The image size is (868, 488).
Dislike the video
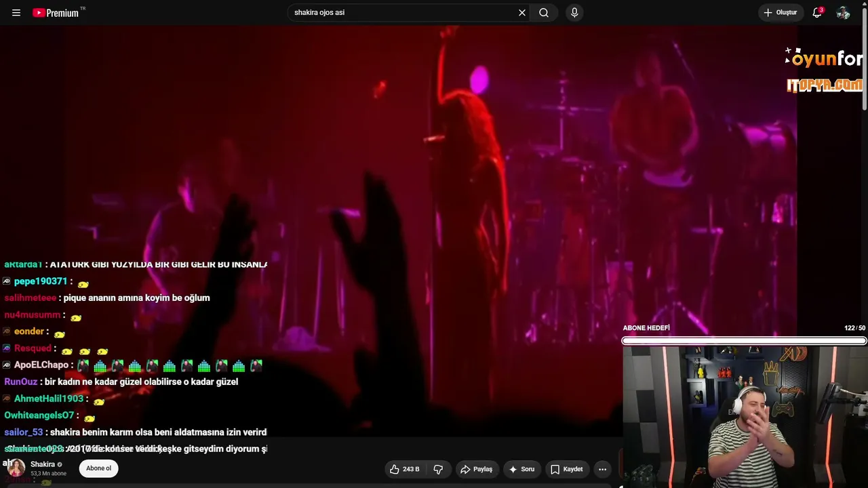438,469
